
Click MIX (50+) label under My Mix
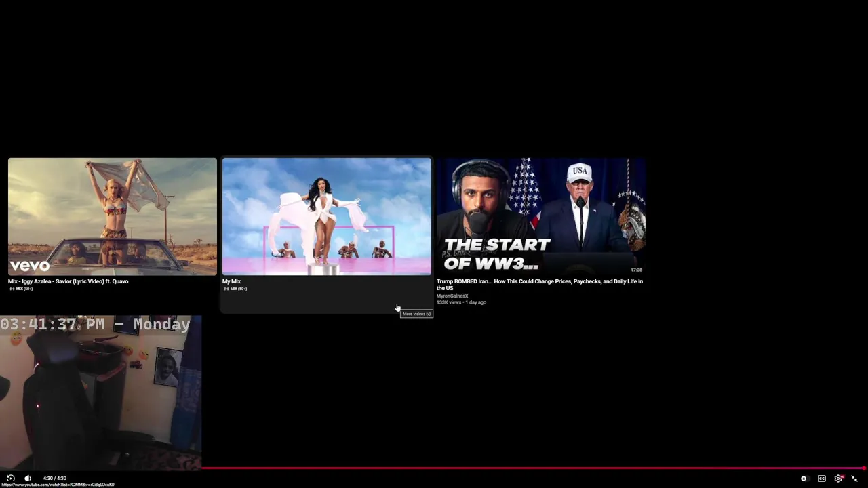(235, 289)
